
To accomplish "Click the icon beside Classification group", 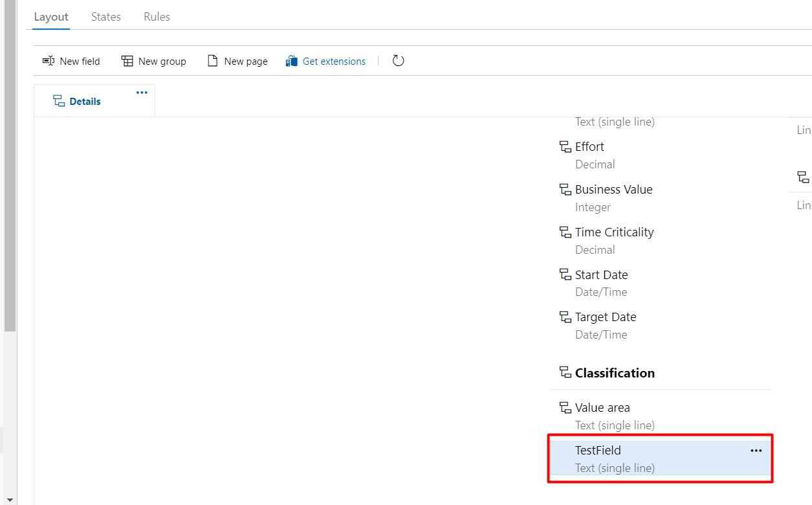I will coord(565,373).
